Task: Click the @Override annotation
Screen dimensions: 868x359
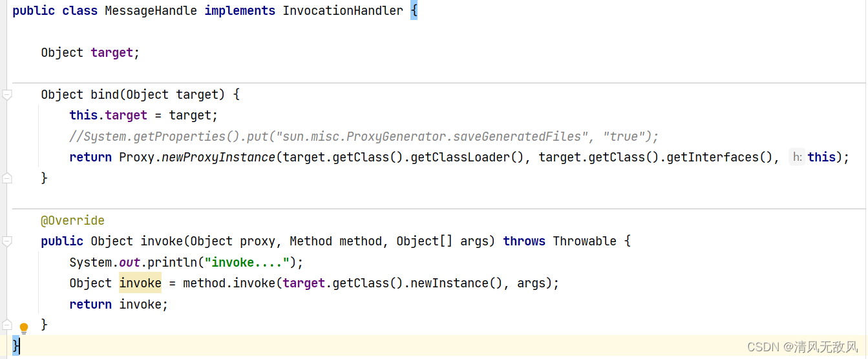Action: click(72, 220)
